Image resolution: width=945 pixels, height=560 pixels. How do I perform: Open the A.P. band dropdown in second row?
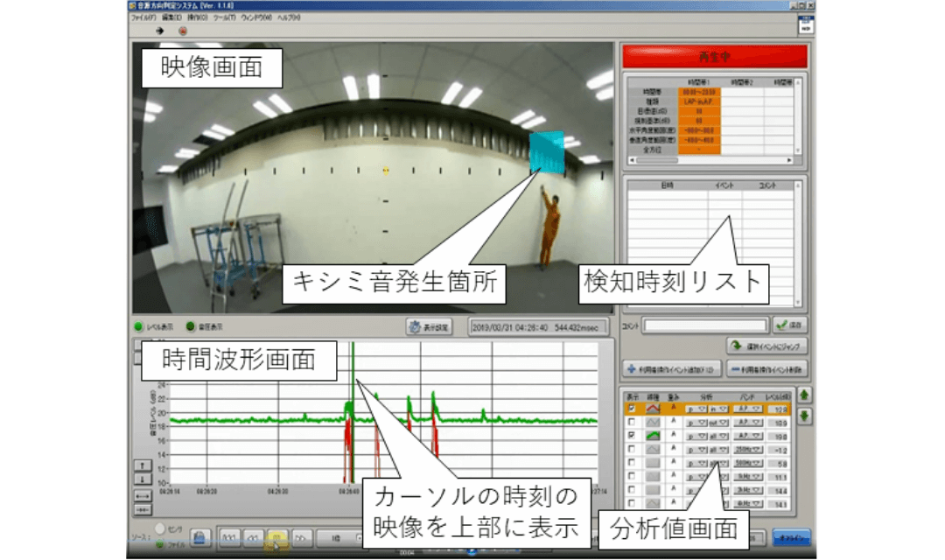[x=748, y=422]
